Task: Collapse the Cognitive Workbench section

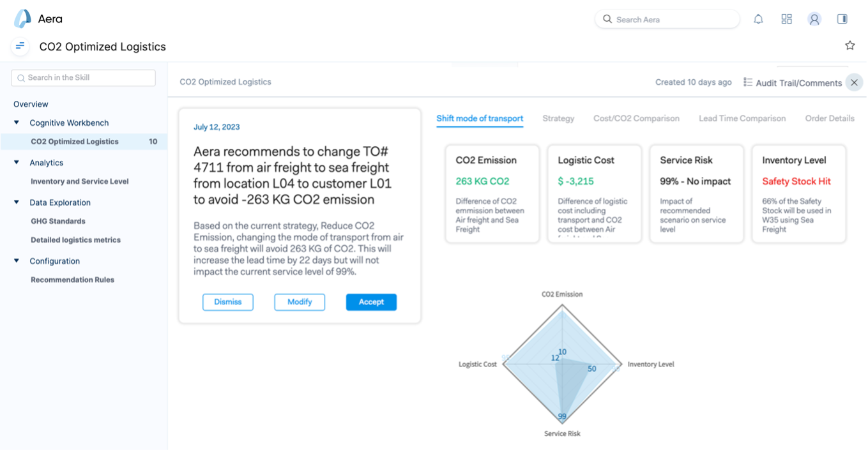Action: pos(17,123)
